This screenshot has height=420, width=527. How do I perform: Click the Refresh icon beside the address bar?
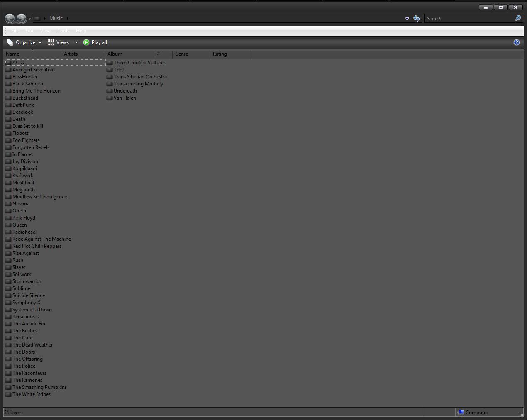tap(417, 18)
